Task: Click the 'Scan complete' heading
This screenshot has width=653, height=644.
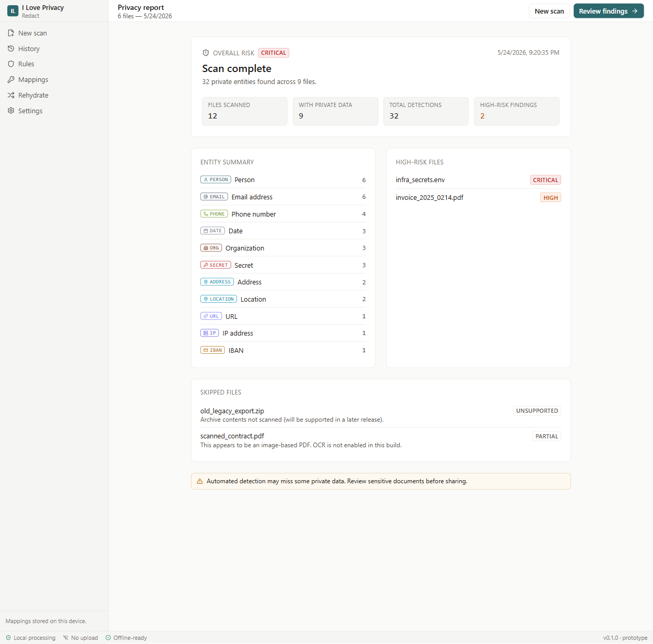Action: tap(237, 68)
